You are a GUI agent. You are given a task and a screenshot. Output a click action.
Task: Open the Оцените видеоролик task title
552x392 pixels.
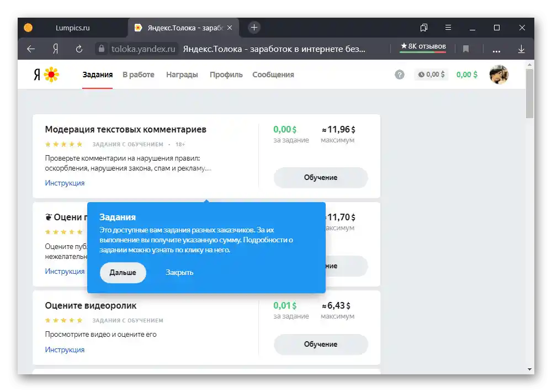point(91,305)
